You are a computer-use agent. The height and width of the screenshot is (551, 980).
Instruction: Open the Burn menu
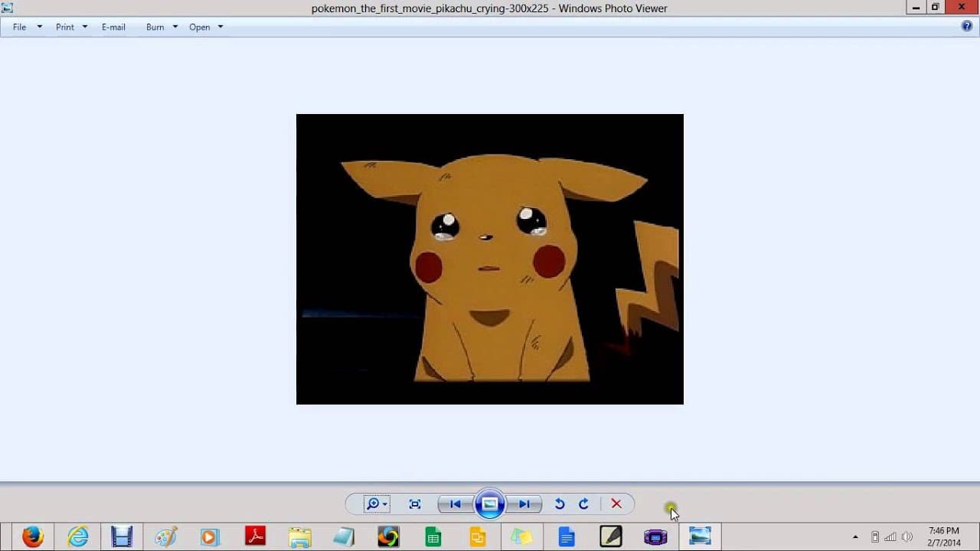click(x=162, y=27)
